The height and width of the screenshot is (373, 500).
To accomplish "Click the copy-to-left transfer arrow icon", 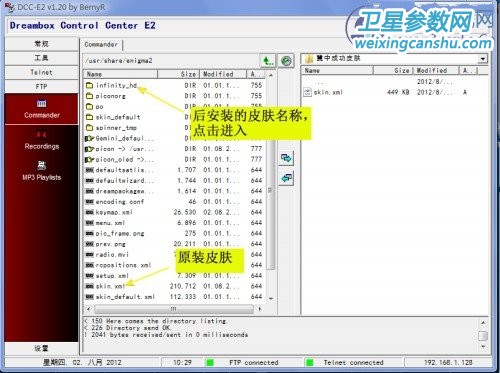I will [x=286, y=178].
